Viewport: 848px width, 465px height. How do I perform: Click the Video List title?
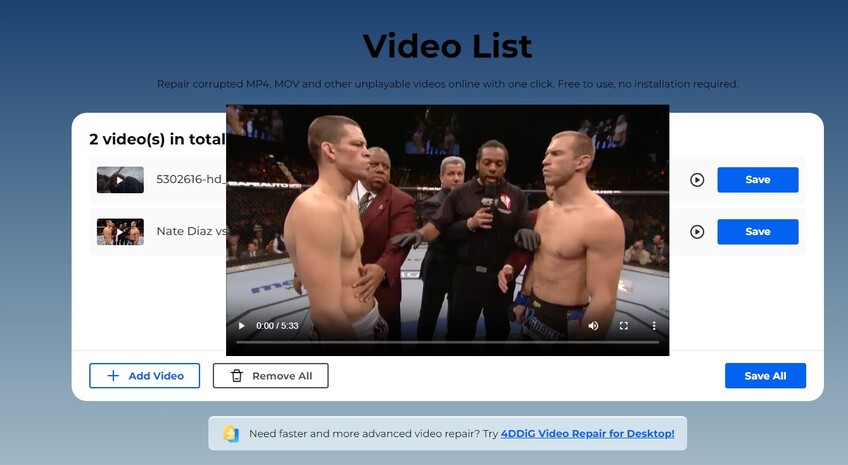click(447, 46)
